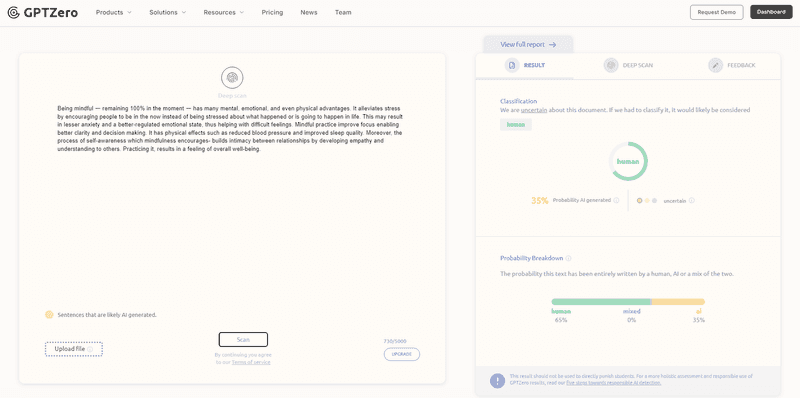Click the Deep scan fingerprint icon above text

[232, 78]
